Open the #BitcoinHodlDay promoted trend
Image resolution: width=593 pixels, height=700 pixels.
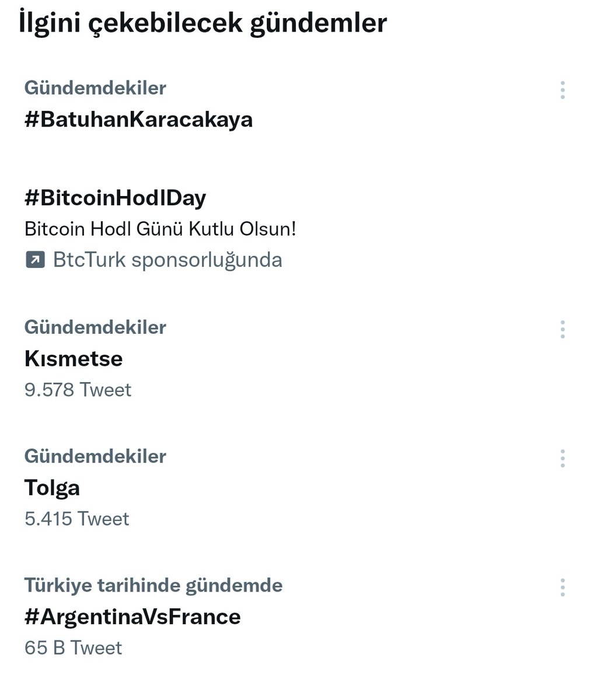pos(115,198)
